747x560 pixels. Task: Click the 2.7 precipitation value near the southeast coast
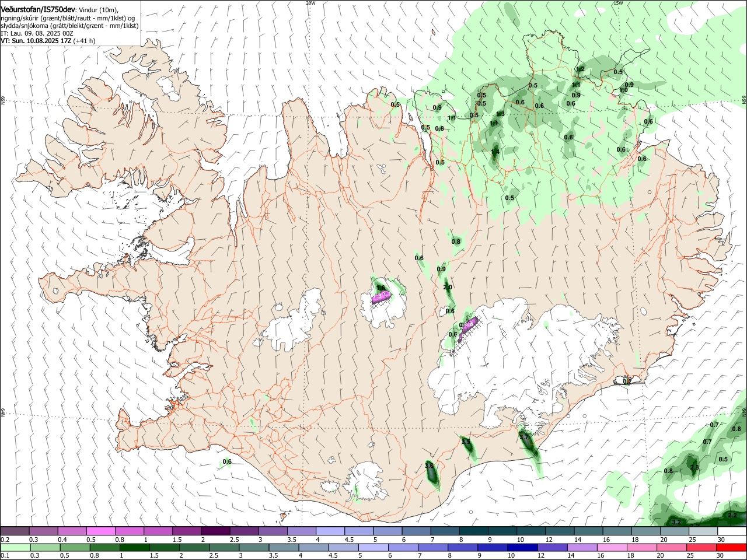pyautogui.click(x=523, y=436)
